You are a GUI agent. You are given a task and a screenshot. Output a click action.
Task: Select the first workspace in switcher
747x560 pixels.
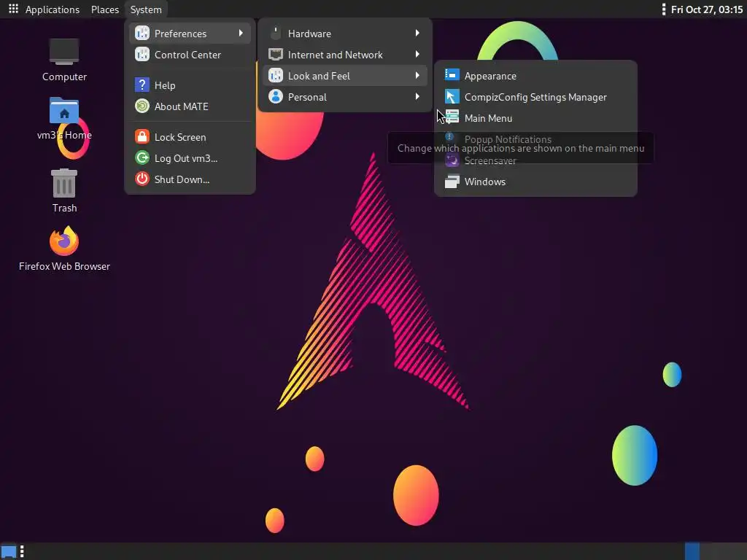(692, 551)
